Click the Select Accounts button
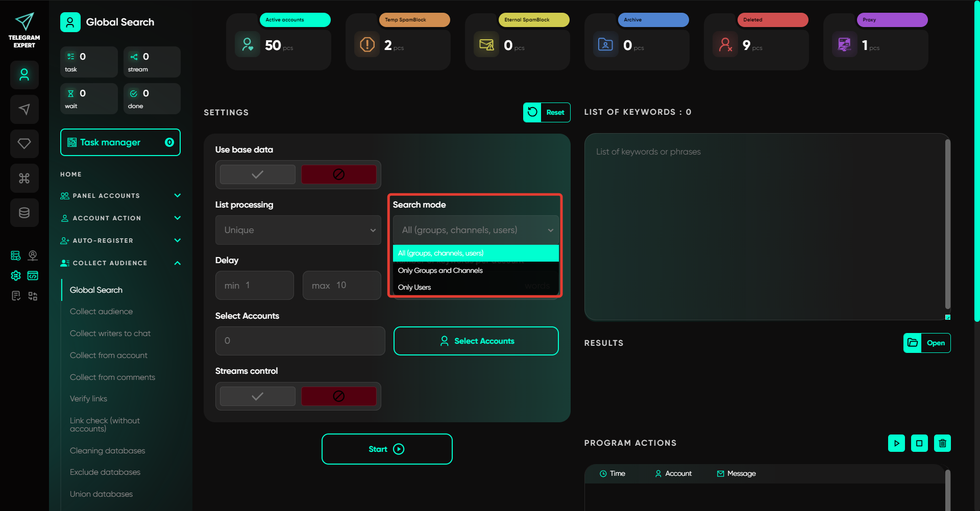This screenshot has height=511, width=980. coord(476,341)
